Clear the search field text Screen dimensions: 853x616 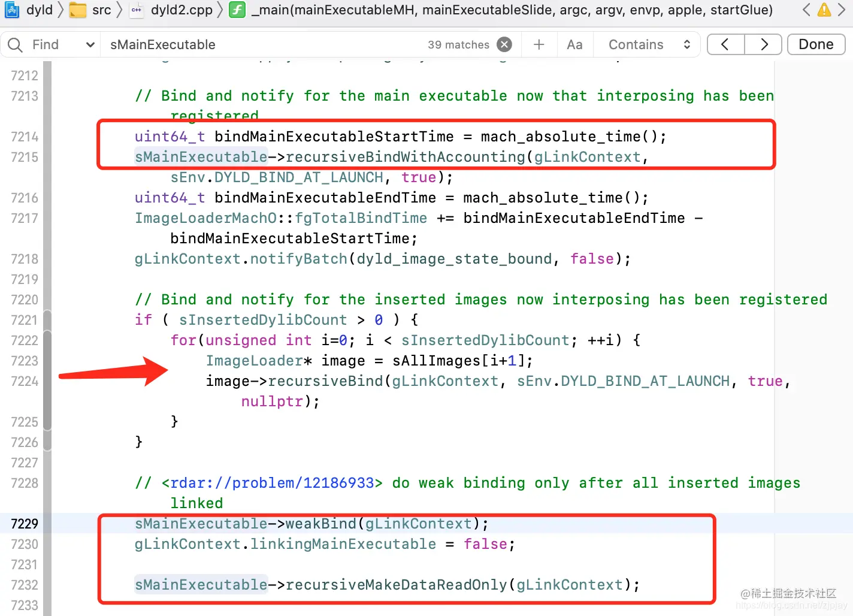(505, 44)
